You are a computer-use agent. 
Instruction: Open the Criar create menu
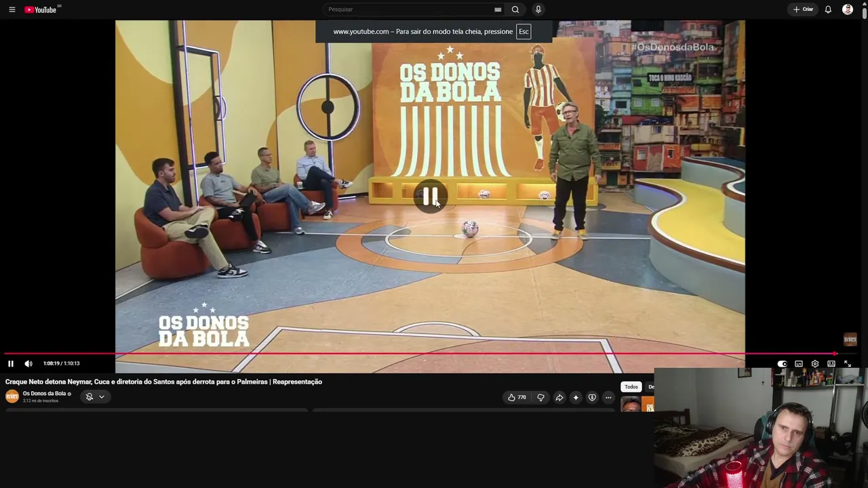[803, 9]
